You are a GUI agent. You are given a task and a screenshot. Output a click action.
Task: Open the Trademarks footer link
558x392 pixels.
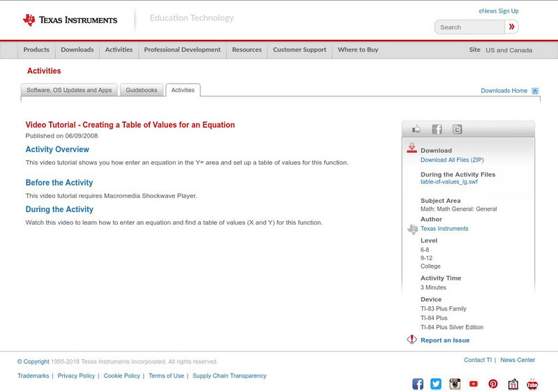33,376
